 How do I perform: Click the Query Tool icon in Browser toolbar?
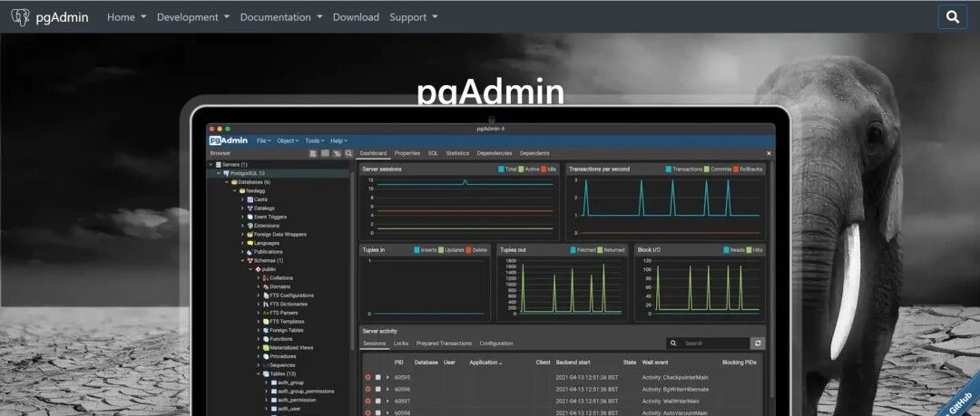pyautogui.click(x=313, y=153)
